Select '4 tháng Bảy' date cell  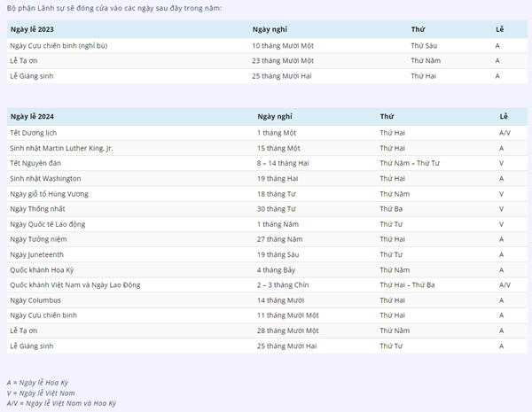click(x=276, y=270)
